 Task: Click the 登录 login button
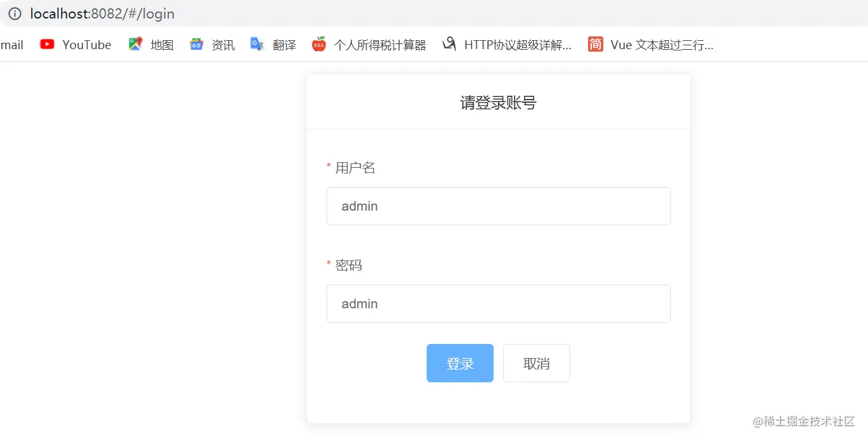click(x=460, y=363)
